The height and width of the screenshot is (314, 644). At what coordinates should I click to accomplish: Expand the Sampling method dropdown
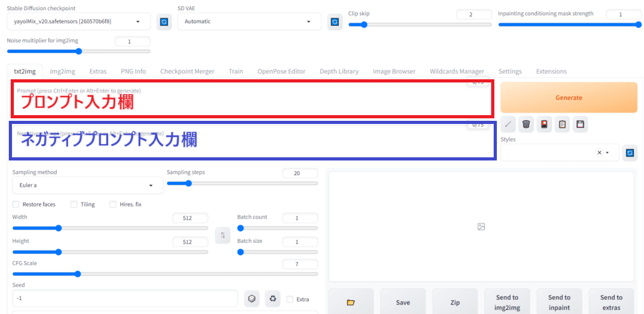pos(87,186)
